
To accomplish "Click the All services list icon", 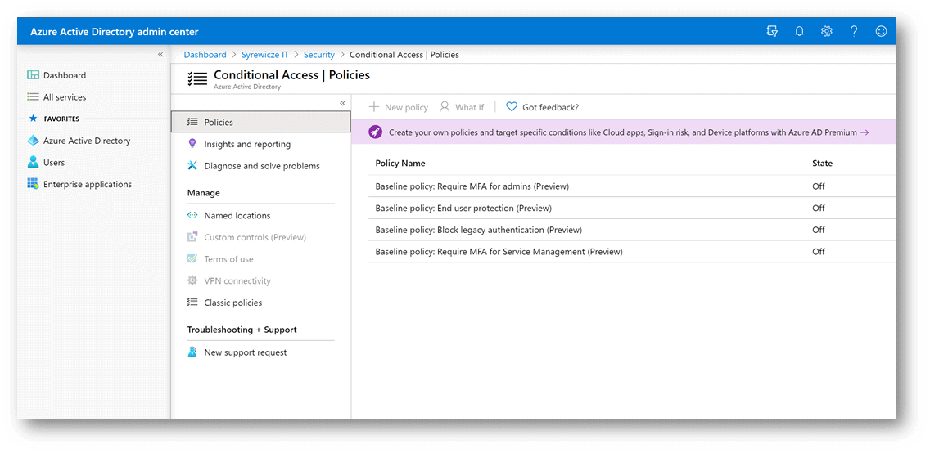I will coord(33,97).
